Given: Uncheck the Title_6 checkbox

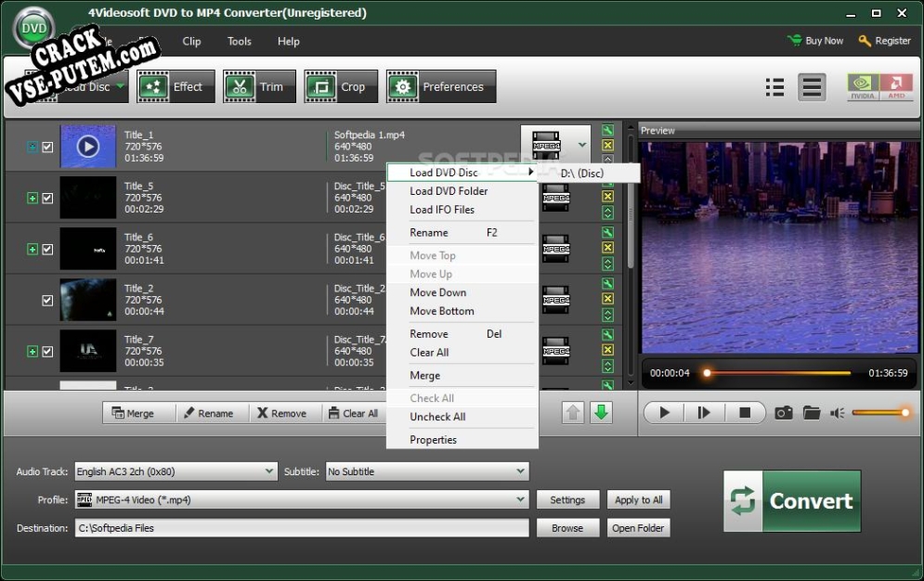Looking at the screenshot, I should coord(47,250).
